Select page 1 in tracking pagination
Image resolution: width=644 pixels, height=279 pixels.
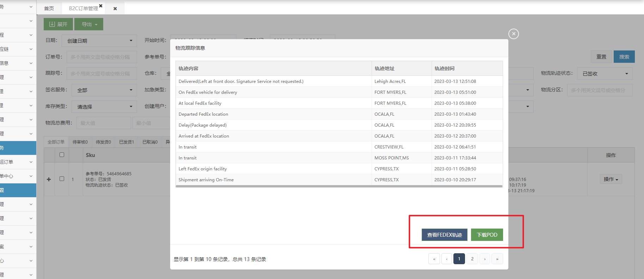pyautogui.click(x=459, y=259)
